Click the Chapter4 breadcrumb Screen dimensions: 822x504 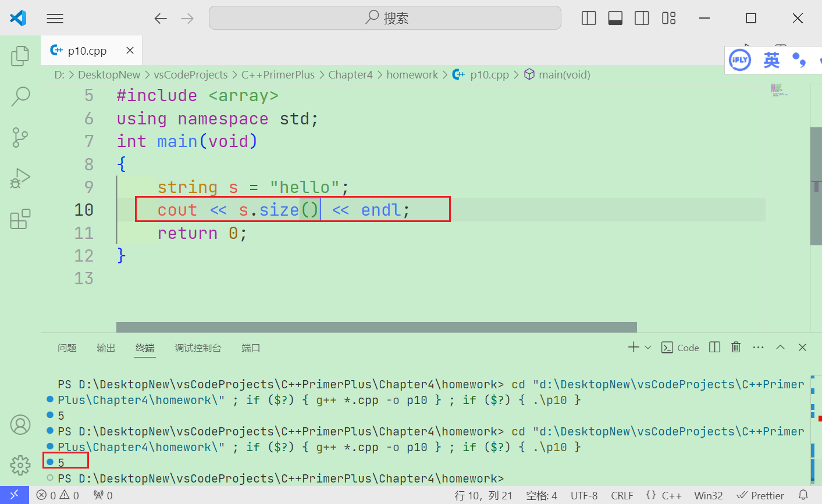click(x=350, y=75)
